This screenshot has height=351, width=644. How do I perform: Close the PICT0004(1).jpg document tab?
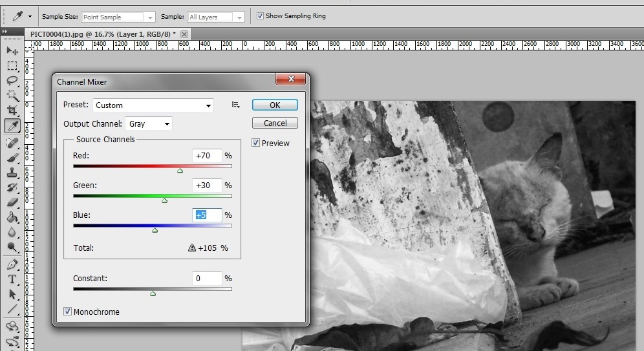tap(184, 34)
